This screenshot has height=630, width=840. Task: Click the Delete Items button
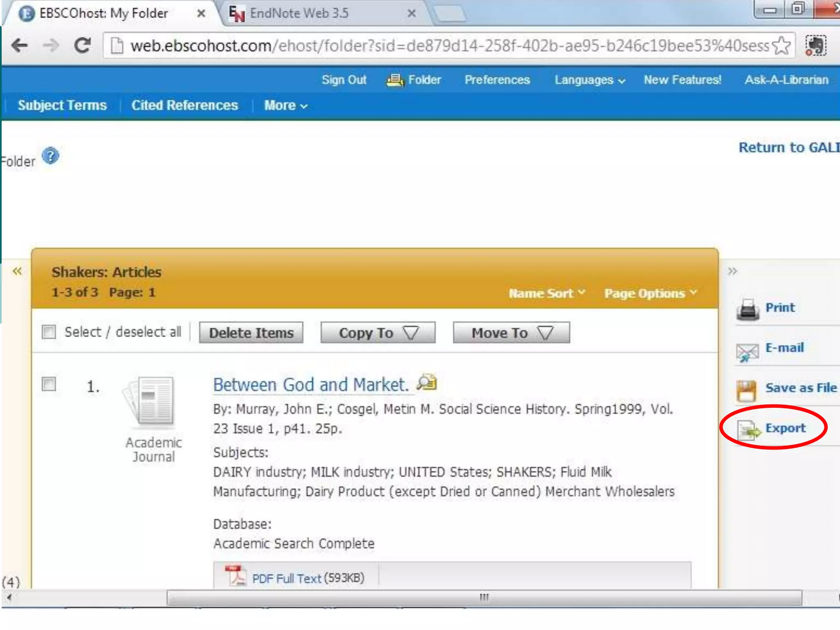click(x=251, y=333)
